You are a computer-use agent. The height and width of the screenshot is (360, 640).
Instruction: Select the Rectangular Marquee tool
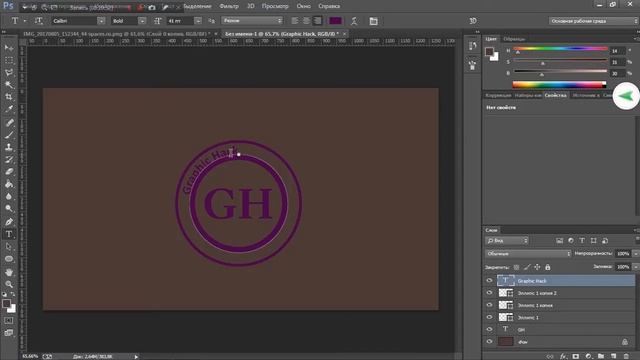tap(9, 60)
